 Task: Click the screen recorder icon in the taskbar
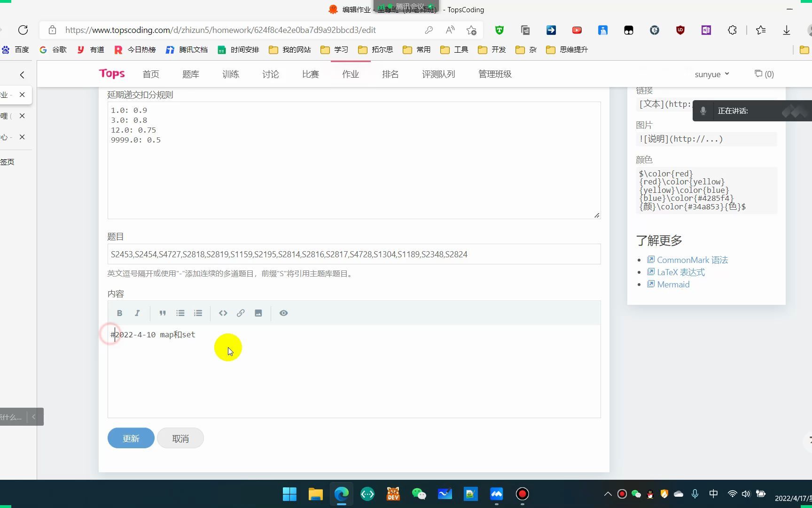[522, 494]
